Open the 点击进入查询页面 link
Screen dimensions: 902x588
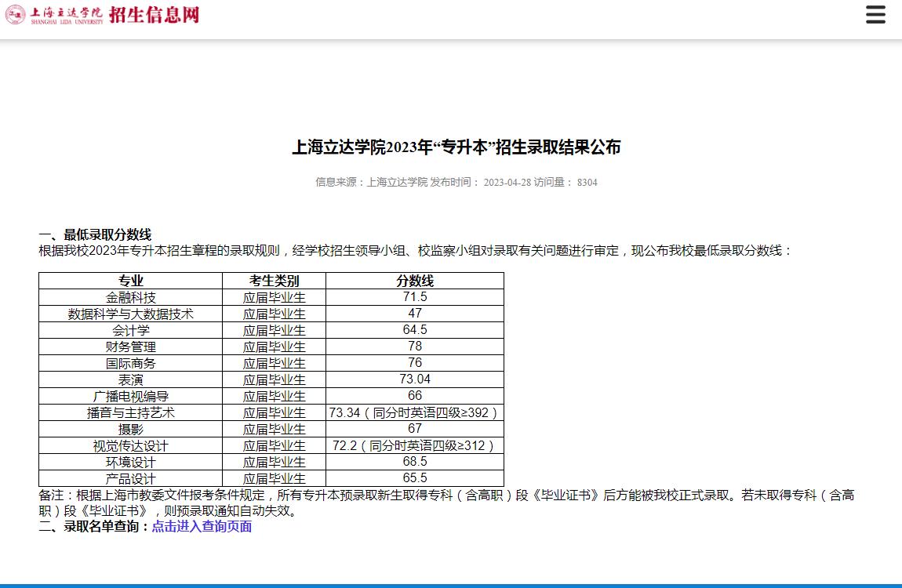[x=202, y=527]
